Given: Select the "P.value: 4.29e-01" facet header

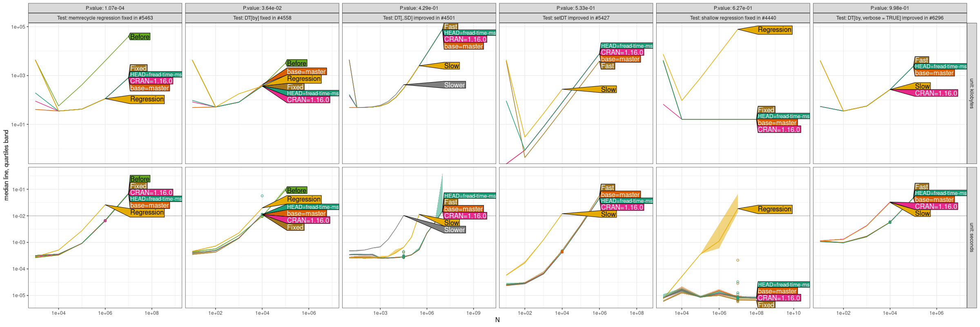Looking at the screenshot, I should point(419,8).
